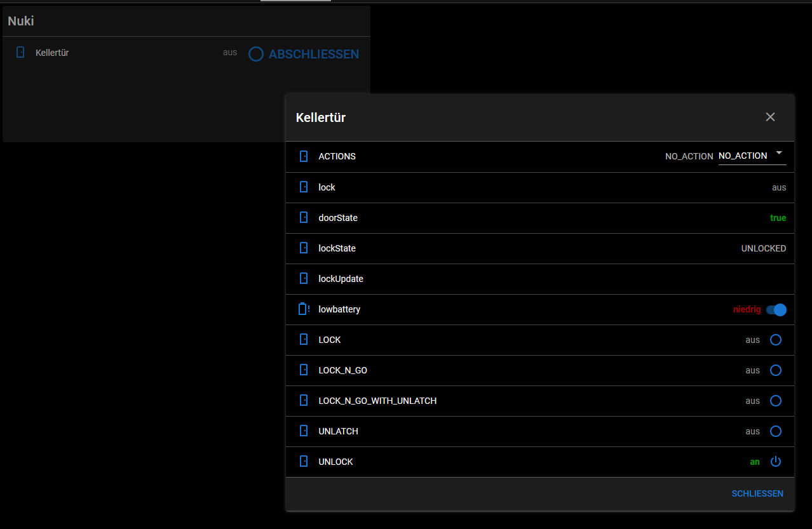This screenshot has width=812, height=529.
Task: Toggle the lowbattery switch
Action: point(776,310)
